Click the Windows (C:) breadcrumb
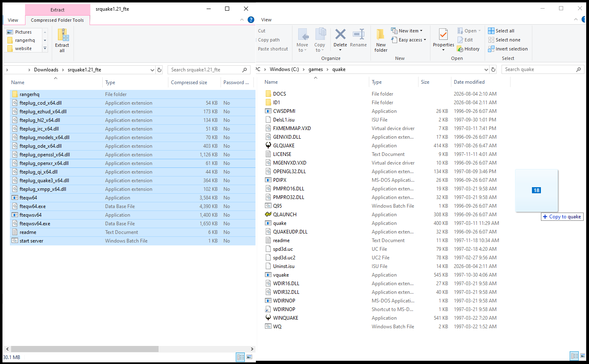 pos(284,69)
